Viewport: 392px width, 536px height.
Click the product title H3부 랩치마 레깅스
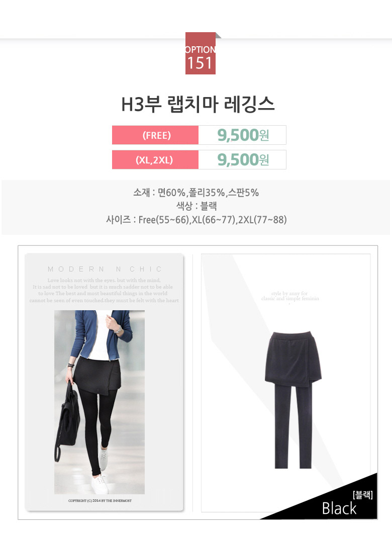pyautogui.click(x=198, y=104)
